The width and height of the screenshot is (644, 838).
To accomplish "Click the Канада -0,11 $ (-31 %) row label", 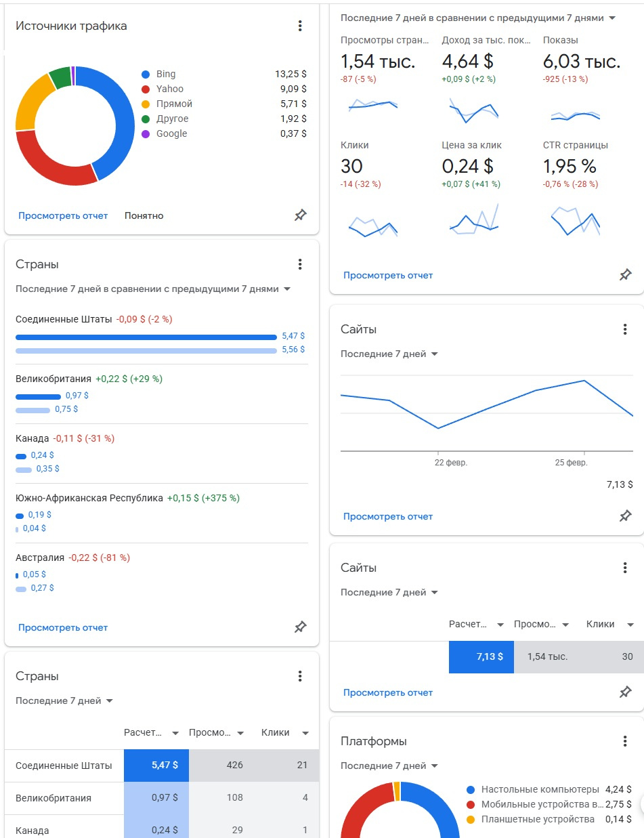I will coord(65,438).
